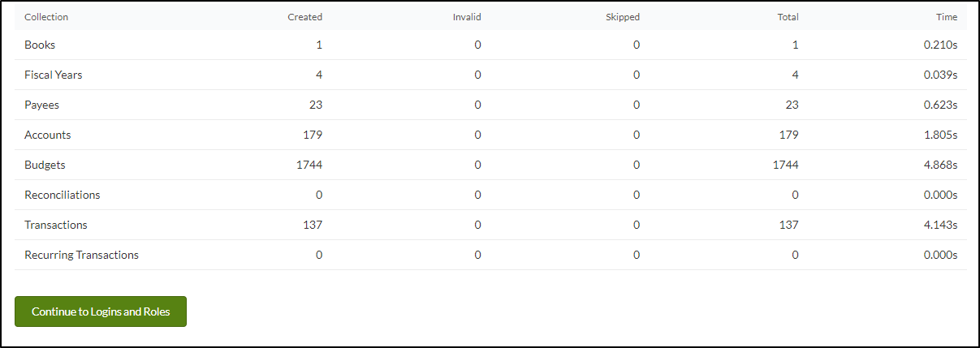Click the Total column header
The width and height of the screenshot is (980, 348).
788,17
